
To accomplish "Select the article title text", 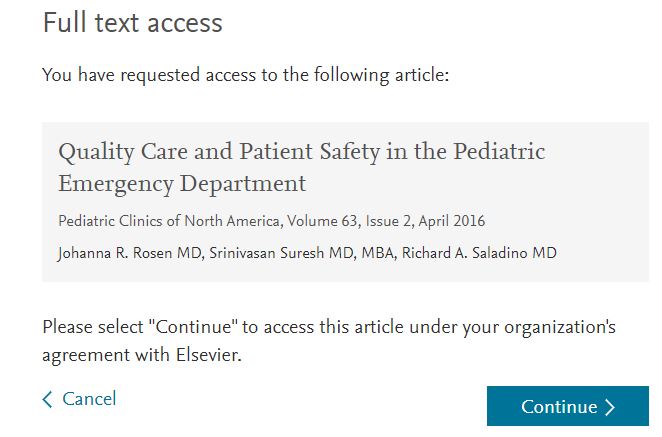I will point(301,168).
